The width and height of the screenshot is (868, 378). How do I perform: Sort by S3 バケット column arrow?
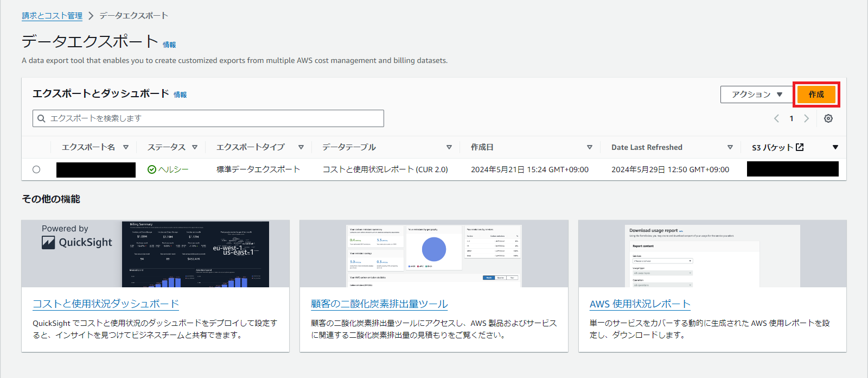coord(835,147)
